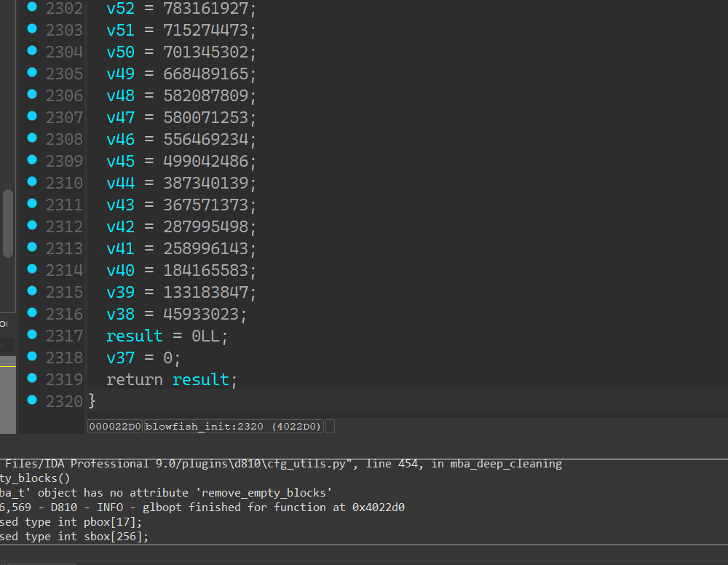728x565 pixels.
Task: Click the blue dot beside line 2313
Action: pyautogui.click(x=31, y=247)
